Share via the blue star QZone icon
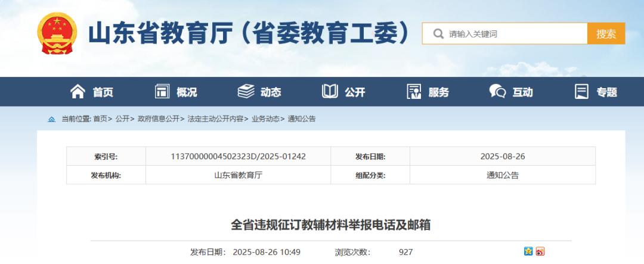Image resolution: width=644 pixels, height=264 pixels. [528, 251]
